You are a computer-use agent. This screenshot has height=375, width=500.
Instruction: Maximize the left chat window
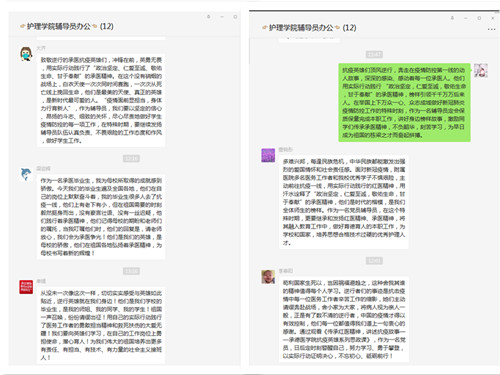tap(235, 16)
